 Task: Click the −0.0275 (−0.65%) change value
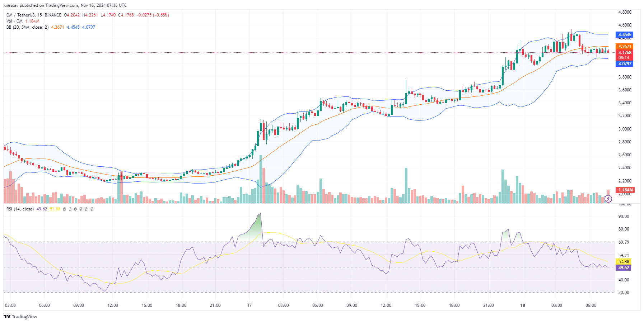tap(153, 15)
